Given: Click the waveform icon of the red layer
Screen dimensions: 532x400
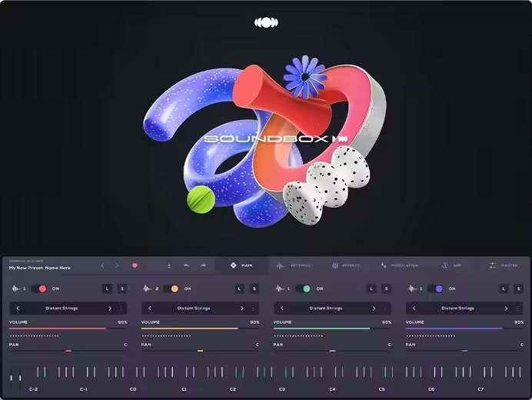Looking at the screenshot, I should tap(15, 288).
